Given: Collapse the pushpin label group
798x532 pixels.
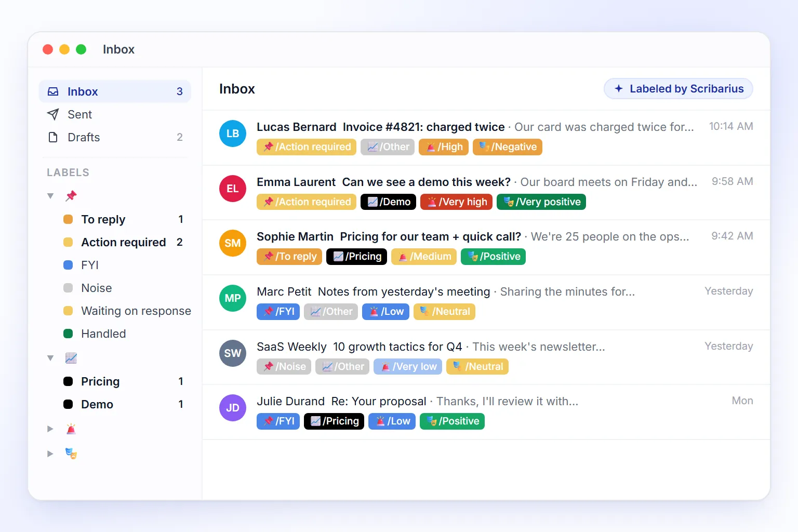Looking at the screenshot, I should tap(50, 196).
